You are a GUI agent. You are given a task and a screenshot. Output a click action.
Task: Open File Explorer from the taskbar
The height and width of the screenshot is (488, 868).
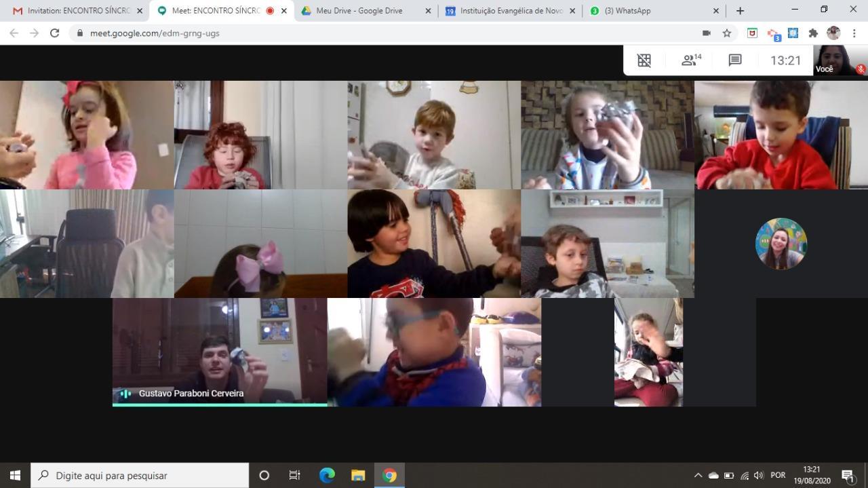pos(358,475)
